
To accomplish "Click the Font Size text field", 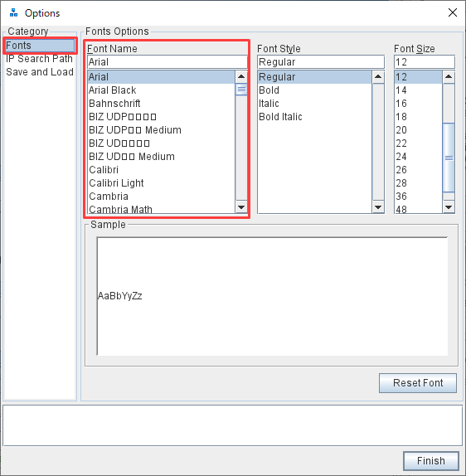I will tap(425, 62).
